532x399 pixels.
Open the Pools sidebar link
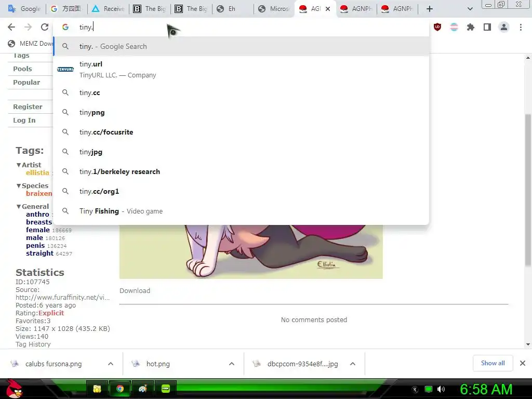pos(22,69)
